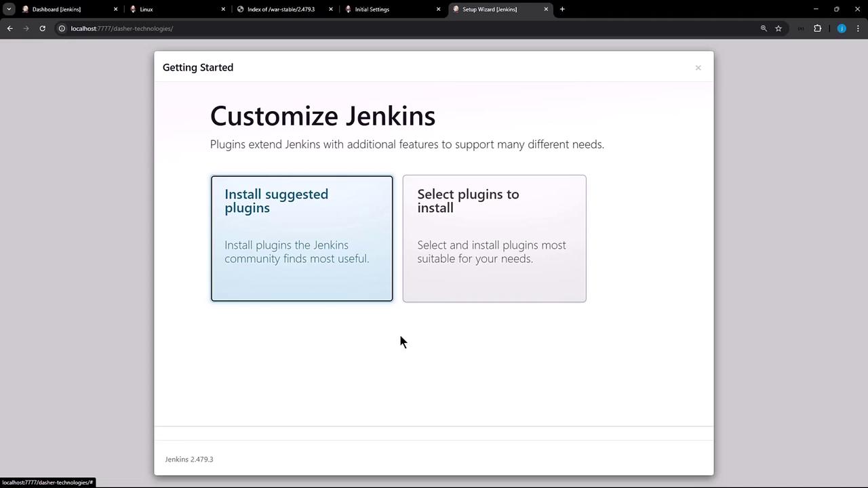This screenshot has height=488, width=868.
Task: Minimize the browser window
Action: pyautogui.click(x=816, y=9)
